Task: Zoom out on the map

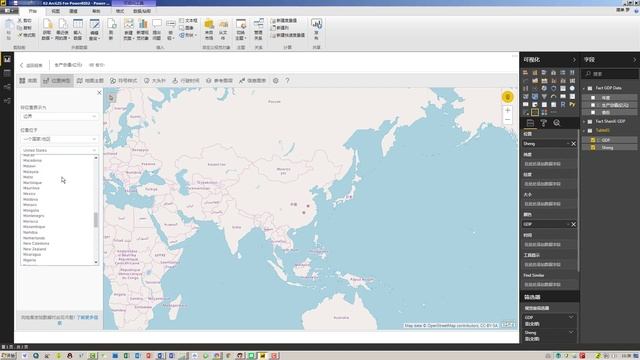Action: pos(507,120)
